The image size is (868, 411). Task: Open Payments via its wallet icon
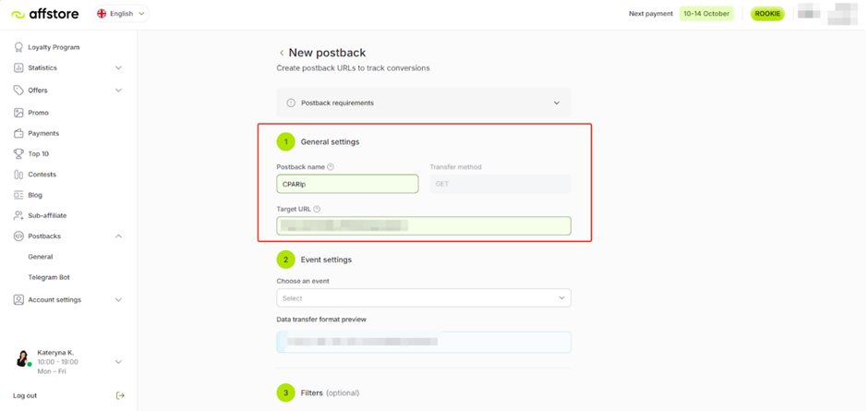pos(18,133)
